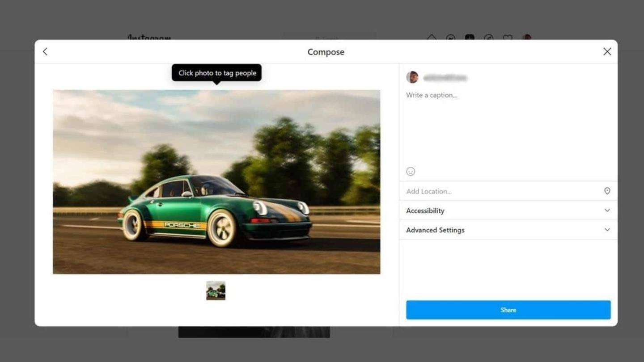
Task: Open the emoji picker smiley icon
Action: pos(411,172)
